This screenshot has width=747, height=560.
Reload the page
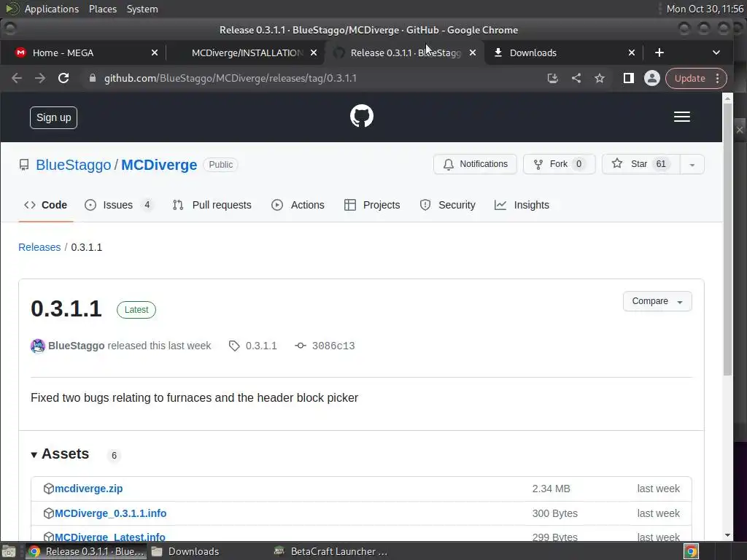pyautogui.click(x=63, y=78)
